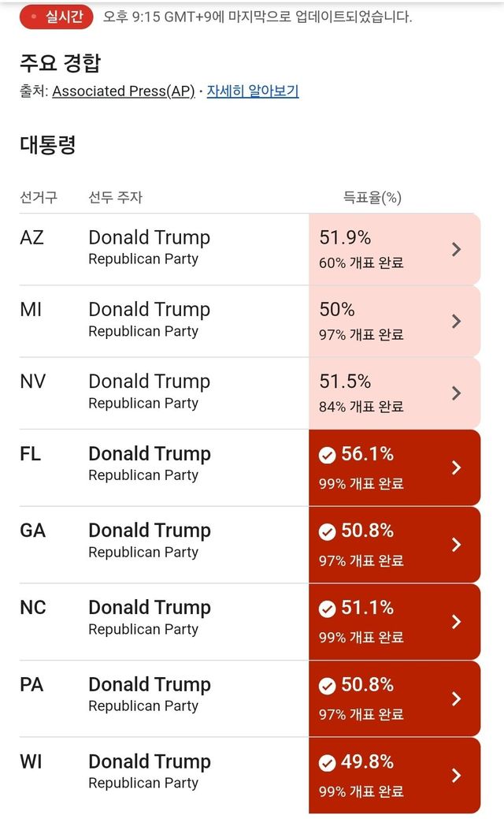Screen dimensions: 504x819
Task: Expand the MI race chevron arrow
Action: click(x=456, y=322)
